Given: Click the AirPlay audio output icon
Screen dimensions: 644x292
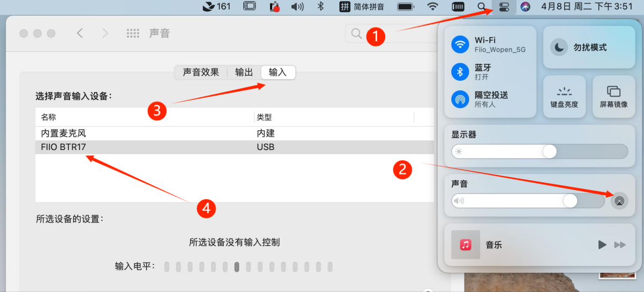Looking at the screenshot, I should pyautogui.click(x=619, y=201).
